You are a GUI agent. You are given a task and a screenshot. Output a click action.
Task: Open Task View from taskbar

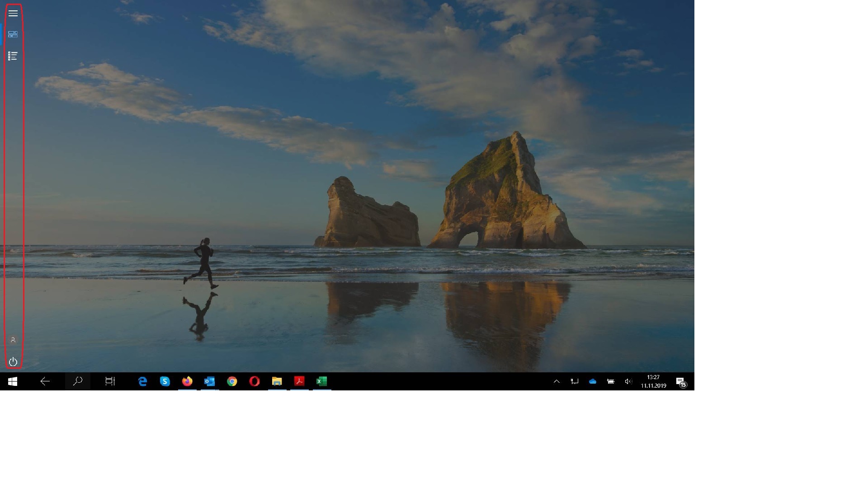(x=110, y=381)
